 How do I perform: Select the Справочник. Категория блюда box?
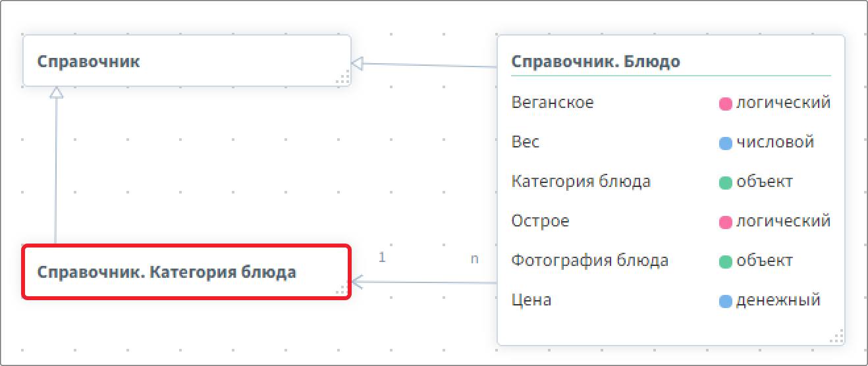coord(187,272)
